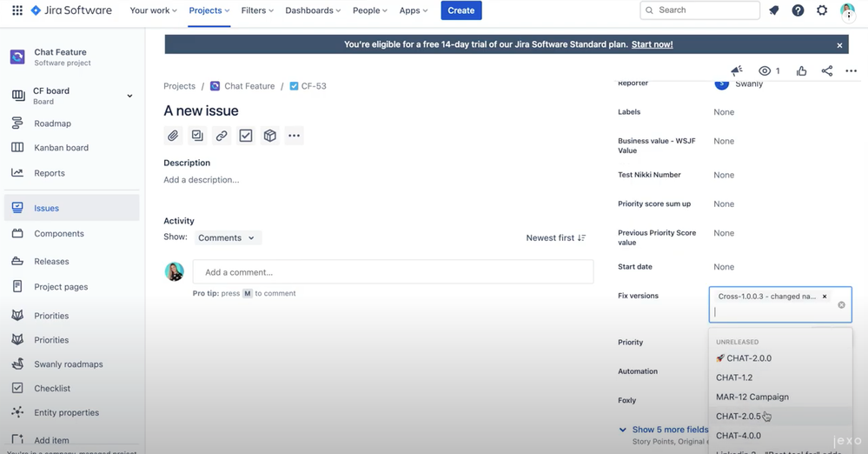Expand the CF board switcher
The image size is (868, 454).
129,96
